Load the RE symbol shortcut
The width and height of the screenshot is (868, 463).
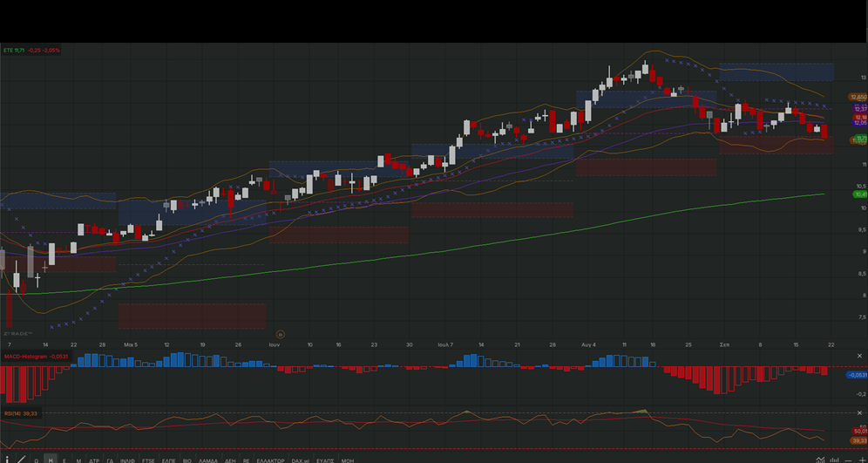click(x=246, y=460)
